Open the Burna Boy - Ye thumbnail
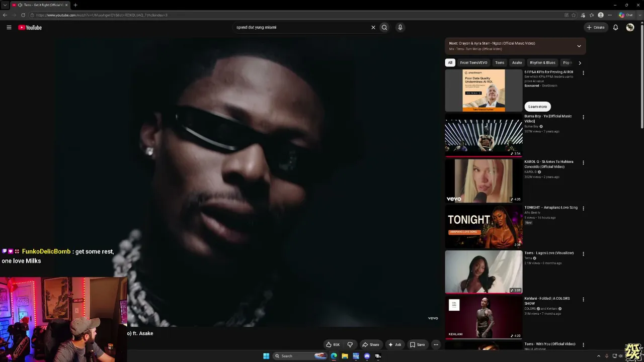 484,136
